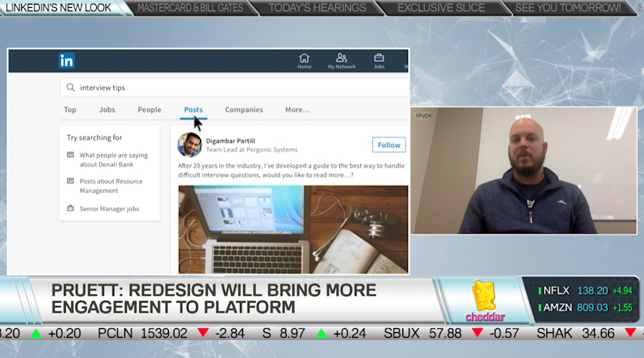This screenshot has width=644, height=358.
Task: Click the Denali Bank suggestion post icon
Action: pyautogui.click(x=70, y=155)
